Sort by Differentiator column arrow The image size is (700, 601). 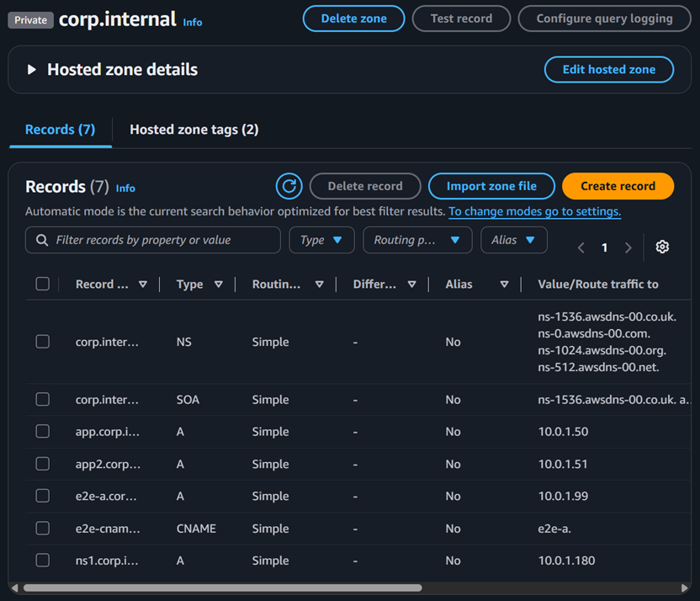point(411,285)
